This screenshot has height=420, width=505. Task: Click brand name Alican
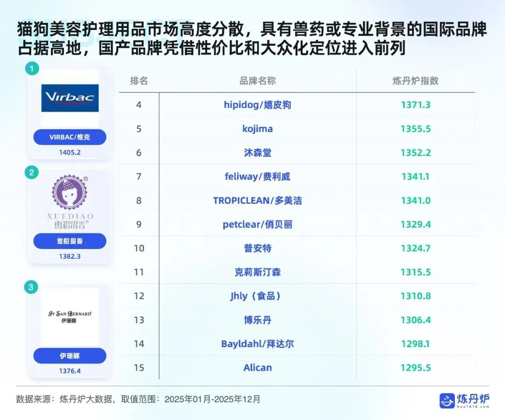click(x=257, y=368)
